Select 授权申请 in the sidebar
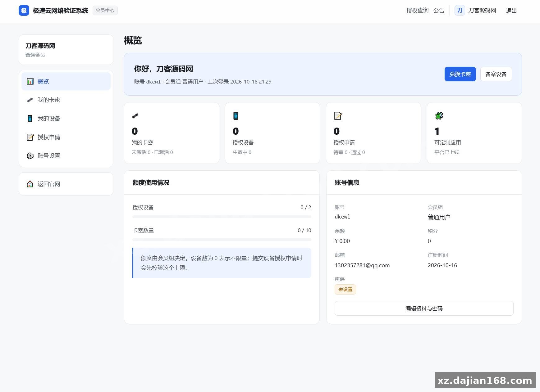 [x=66, y=137]
